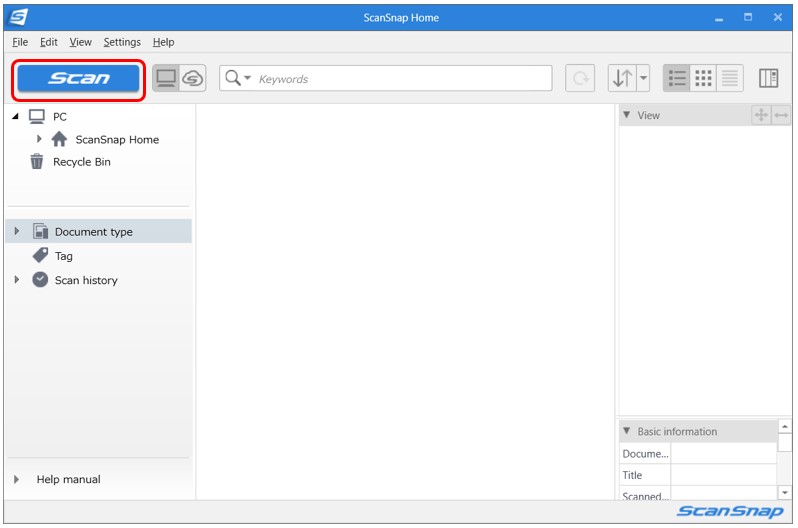Image resolution: width=798 pixels, height=528 pixels.
Task: Open the Edit menu
Action: [x=49, y=42]
